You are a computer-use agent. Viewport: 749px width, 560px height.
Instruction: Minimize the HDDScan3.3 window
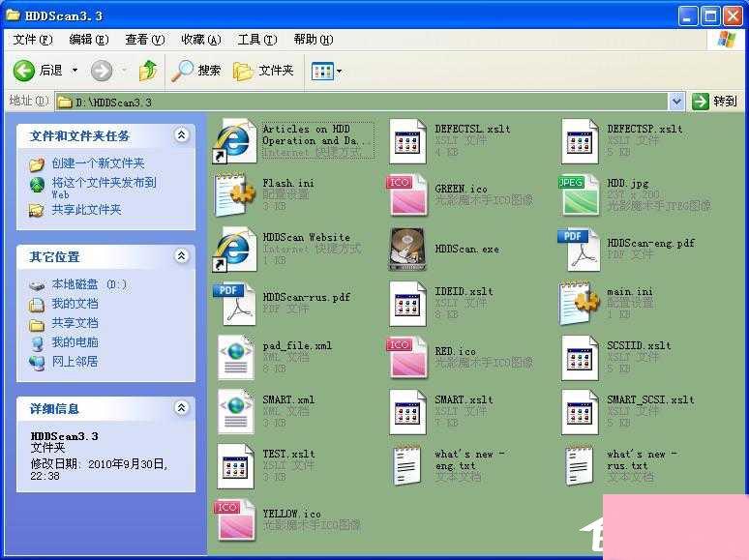point(687,16)
